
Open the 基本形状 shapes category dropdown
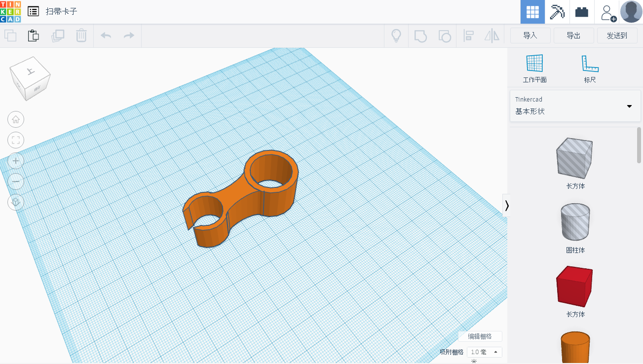coord(575,106)
